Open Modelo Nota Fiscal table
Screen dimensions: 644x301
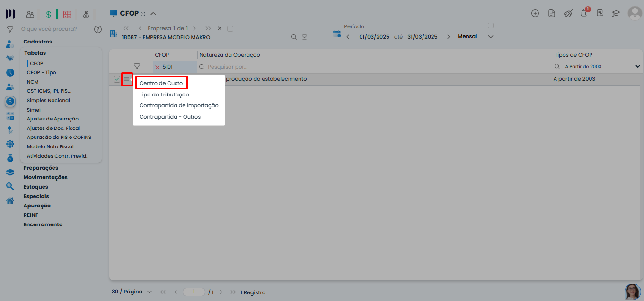[50, 146]
